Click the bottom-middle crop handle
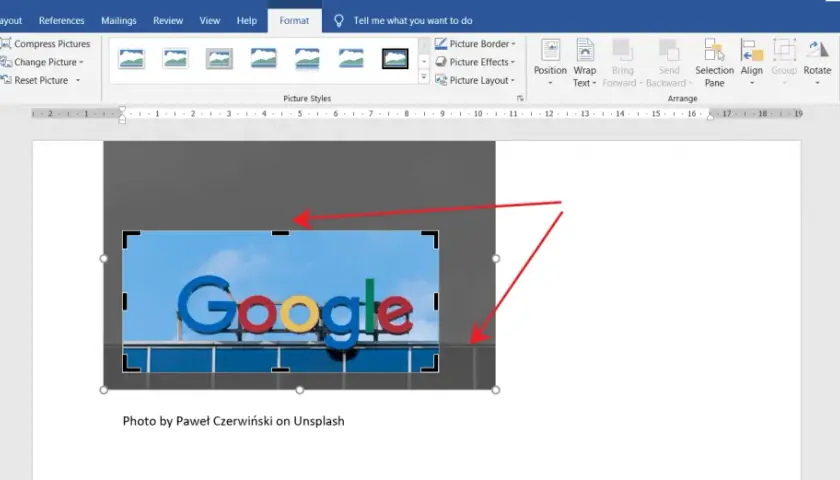Viewport: 840px width, 480px height. [280, 370]
